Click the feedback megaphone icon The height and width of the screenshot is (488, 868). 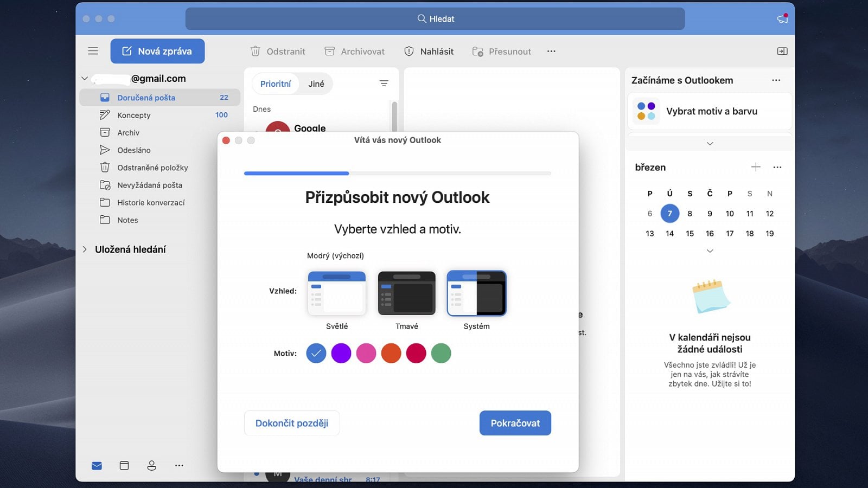tap(782, 18)
